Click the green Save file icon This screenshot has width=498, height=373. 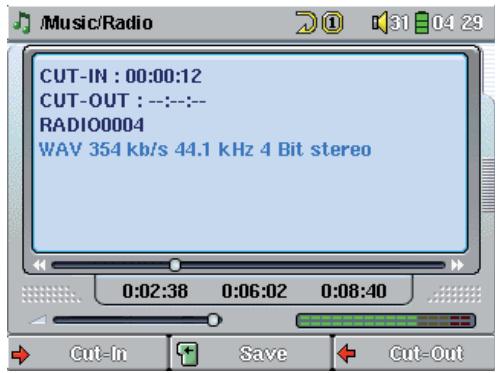coord(187,354)
